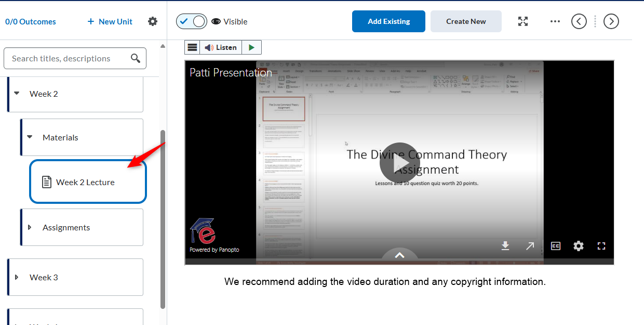Image resolution: width=644 pixels, height=325 pixels.
Task: Toggle the Visible switch off
Action: point(192,21)
